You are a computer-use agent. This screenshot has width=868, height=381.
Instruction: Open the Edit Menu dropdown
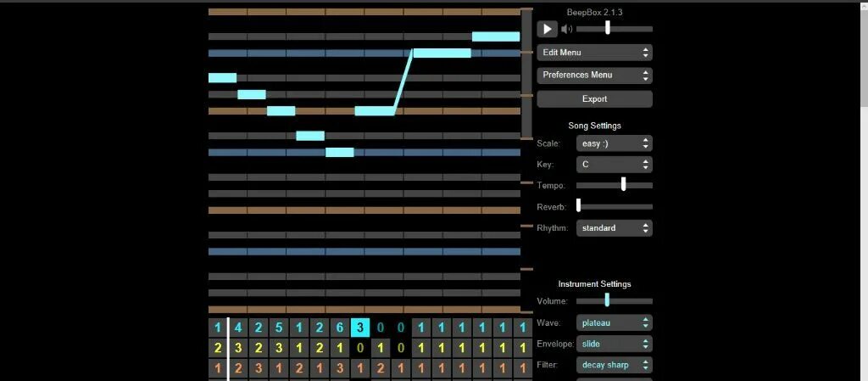click(594, 53)
